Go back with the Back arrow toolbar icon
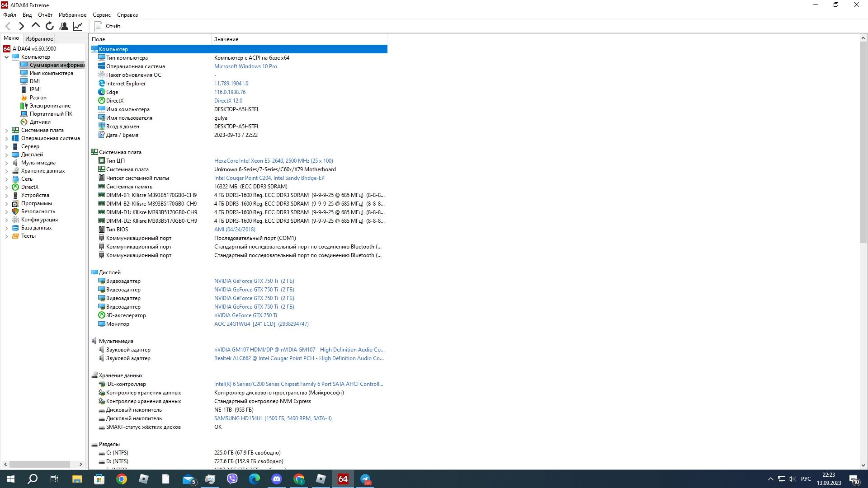This screenshot has height=488, width=868. [8, 26]
